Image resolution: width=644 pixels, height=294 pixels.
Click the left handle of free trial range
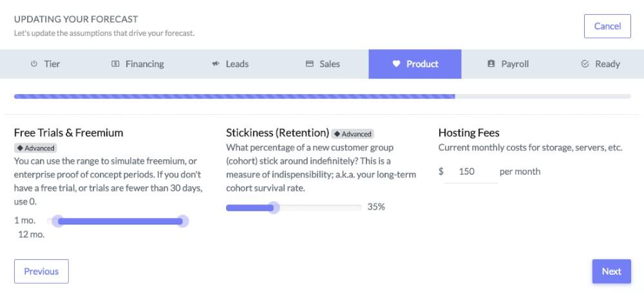pyautogui.click(x=59, y=221)
